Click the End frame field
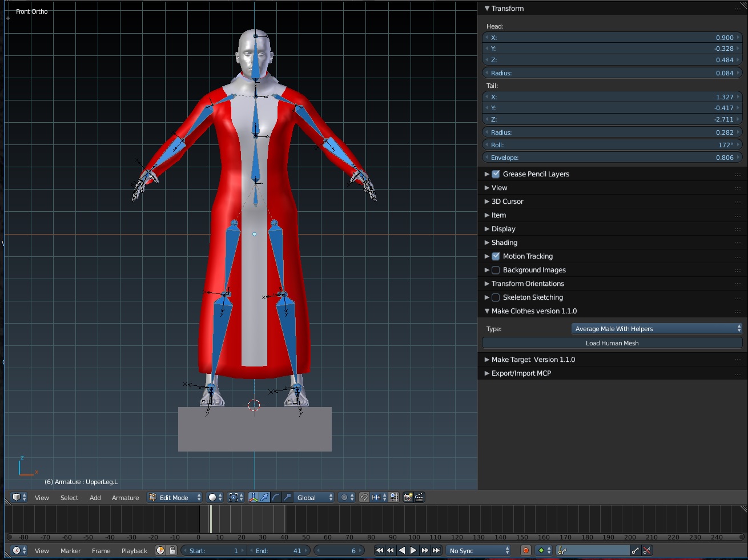 tap(279, 550)
